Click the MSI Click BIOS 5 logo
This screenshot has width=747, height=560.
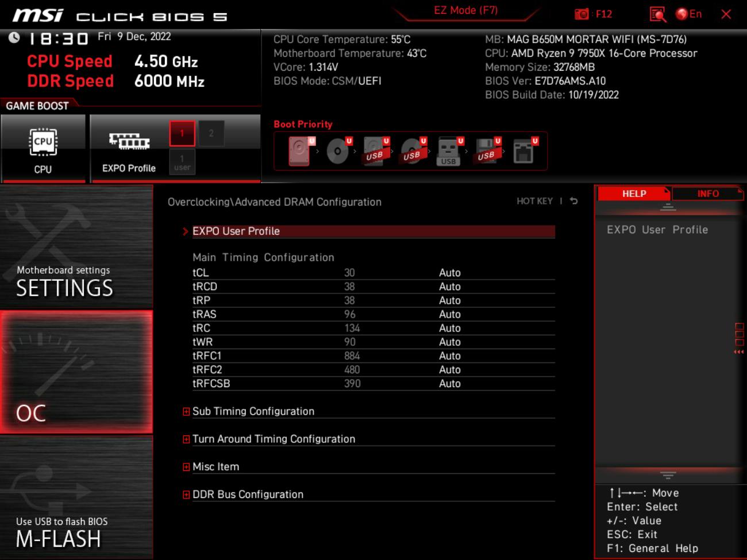(120, 16)
